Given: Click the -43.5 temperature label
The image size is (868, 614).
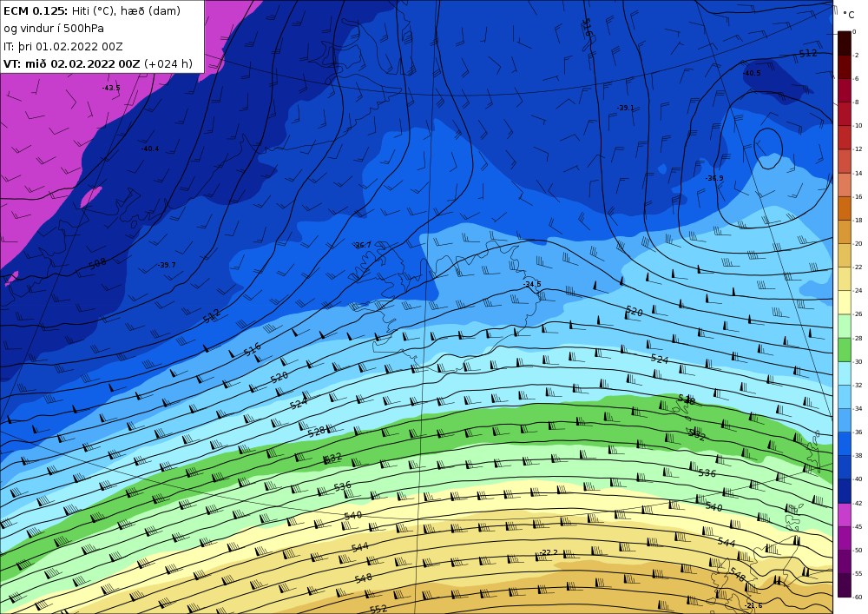Looking at the screenshot, I should (111, 88).
